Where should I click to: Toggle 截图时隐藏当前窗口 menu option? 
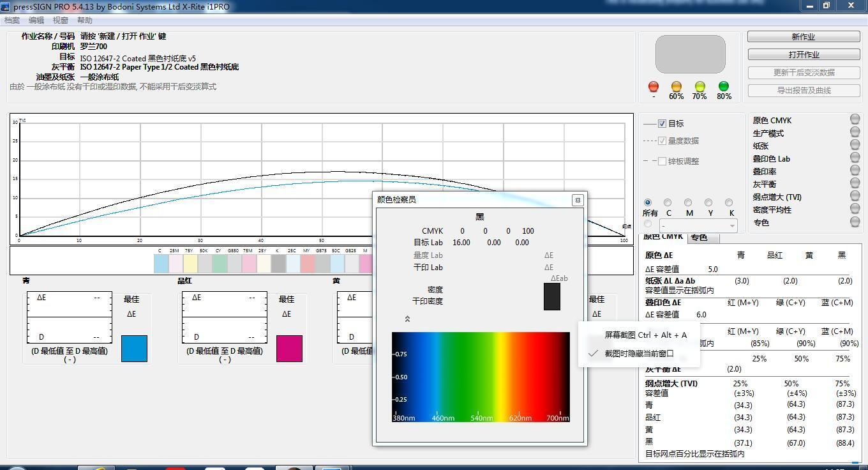coord(639,353)
